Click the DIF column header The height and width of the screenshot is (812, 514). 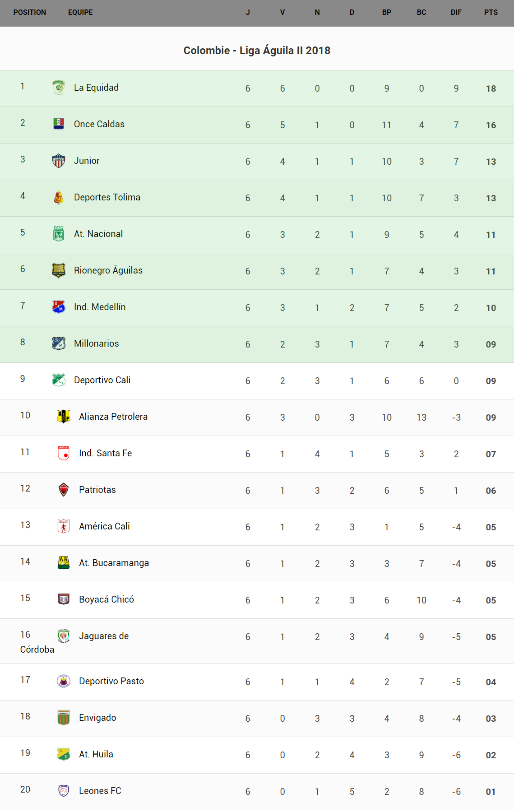pyautogui.click(x=456, y=13)
